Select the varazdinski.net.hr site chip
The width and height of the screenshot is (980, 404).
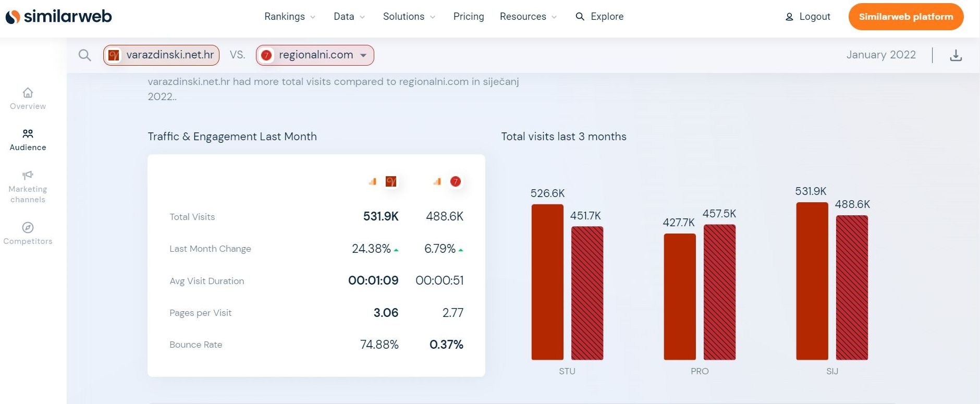[x=161, y=55]
